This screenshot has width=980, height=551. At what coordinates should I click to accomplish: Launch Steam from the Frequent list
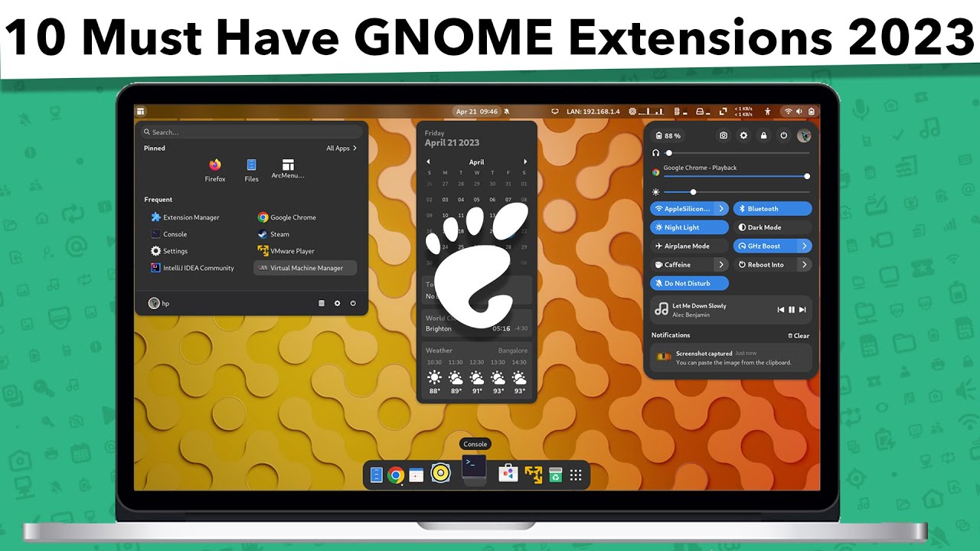click(x=273, y=234)
